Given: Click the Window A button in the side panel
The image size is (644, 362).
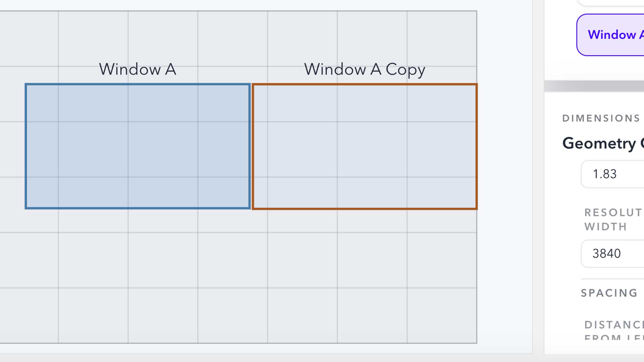Looking at the screenshot, I should tap(617, 35).
